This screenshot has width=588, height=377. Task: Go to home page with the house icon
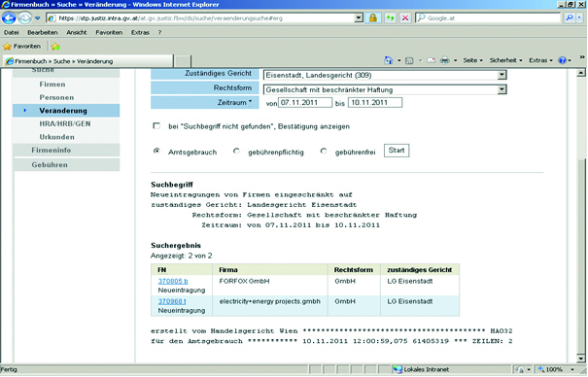(x=388, y=60)
